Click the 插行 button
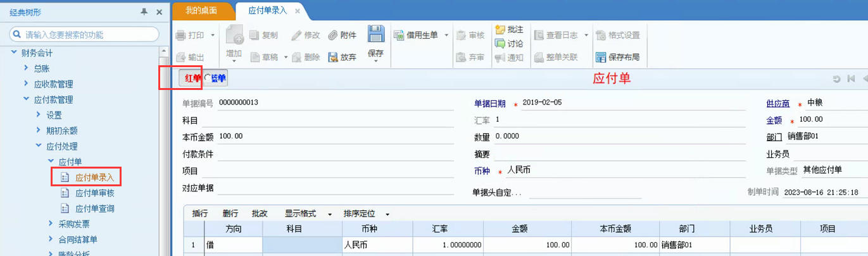Viewport: 868px width, 256px height. (199, 214)
